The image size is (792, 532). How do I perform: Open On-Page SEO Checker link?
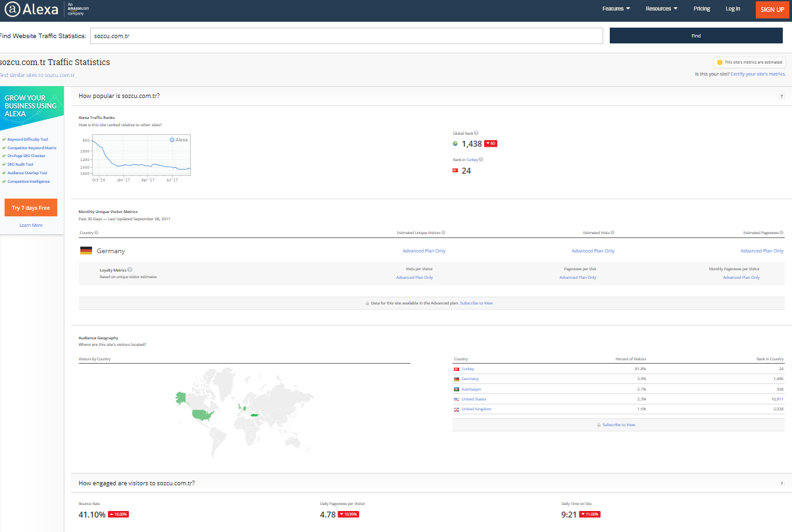pos(26,156)
